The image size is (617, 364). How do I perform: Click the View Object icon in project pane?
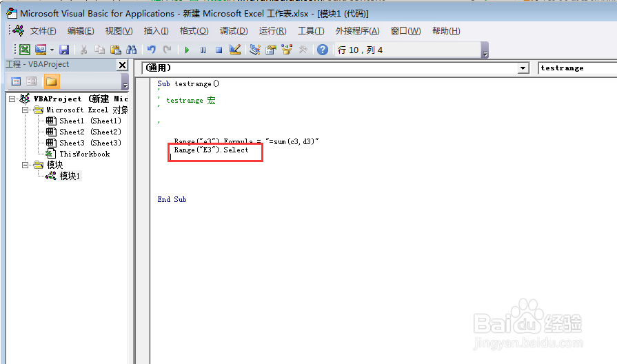pos(32,81)
